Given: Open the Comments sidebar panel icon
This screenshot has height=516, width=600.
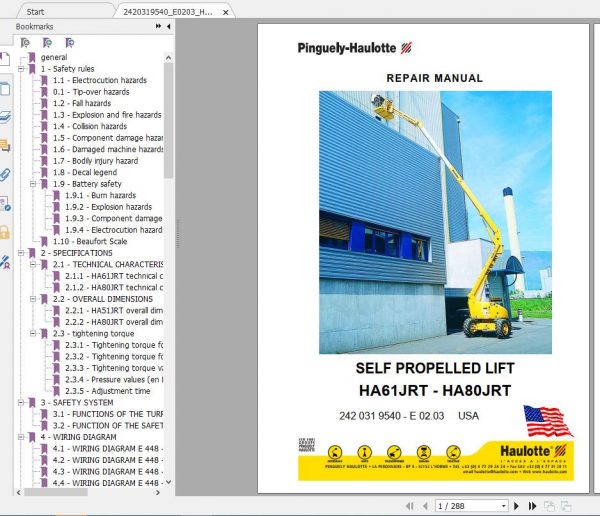Looking at the screenshot, I should pyautogui.click(x=5, y=146).
